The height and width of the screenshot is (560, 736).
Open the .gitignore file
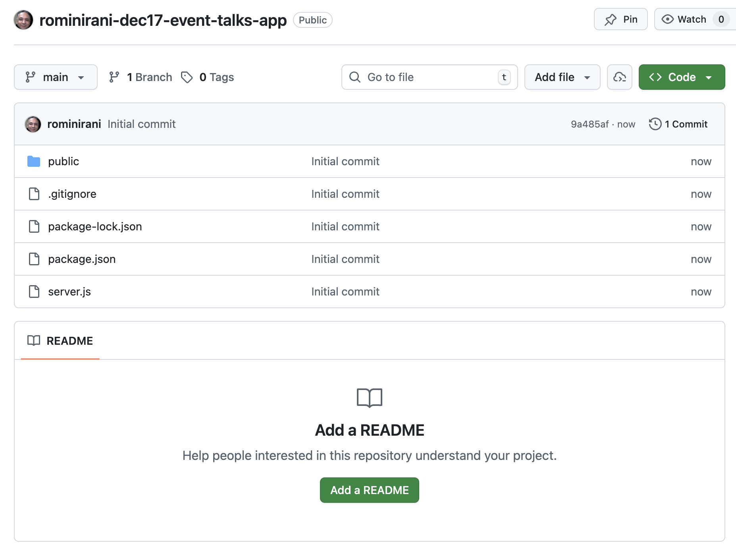point(72,194)
